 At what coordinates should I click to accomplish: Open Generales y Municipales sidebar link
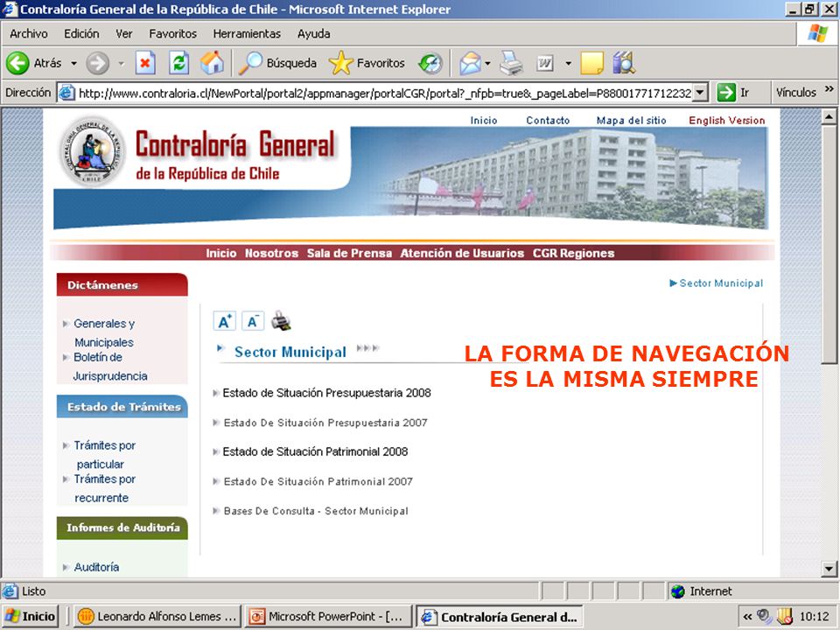104,332
